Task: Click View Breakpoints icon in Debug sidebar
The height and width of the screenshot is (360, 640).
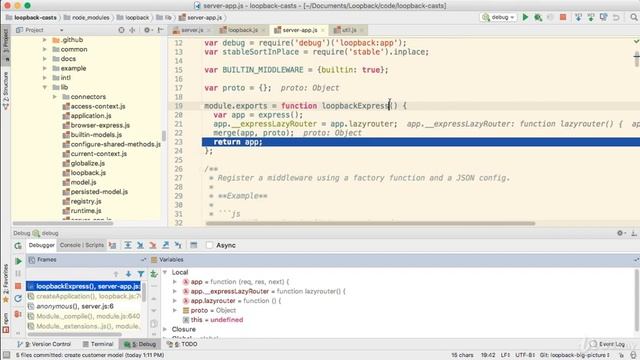Action: tap(18, 314)
